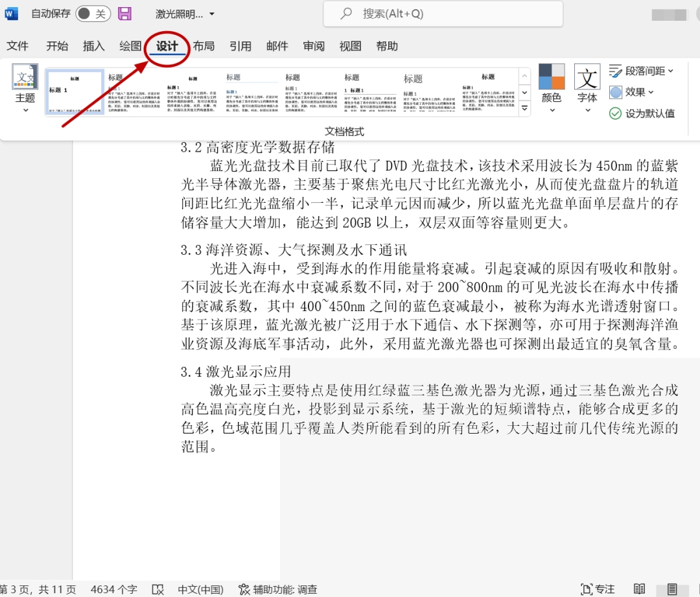
Task: Click the search box (Alt+Q)
Action: (443, 14)
